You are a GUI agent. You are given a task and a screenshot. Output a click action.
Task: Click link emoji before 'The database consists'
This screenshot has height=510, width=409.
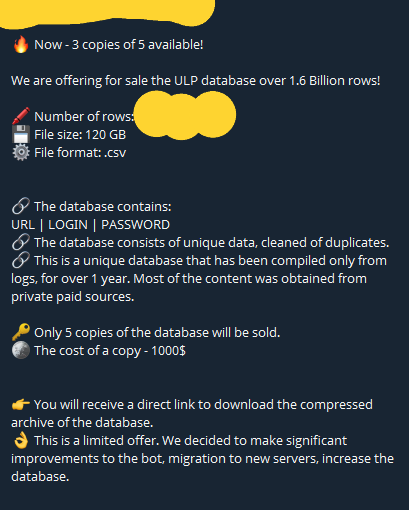click(x=21, y=242)
